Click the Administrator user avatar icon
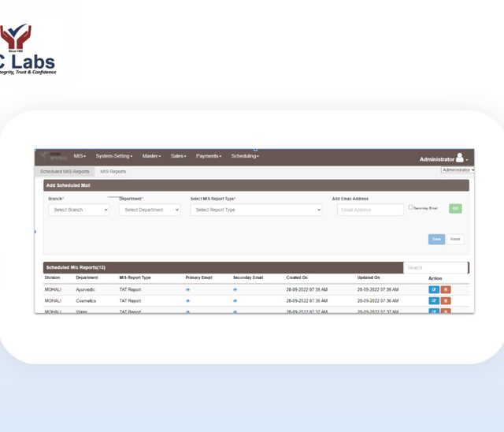The width and height of the screenshot is (504, 432). (x=460, y=158)
